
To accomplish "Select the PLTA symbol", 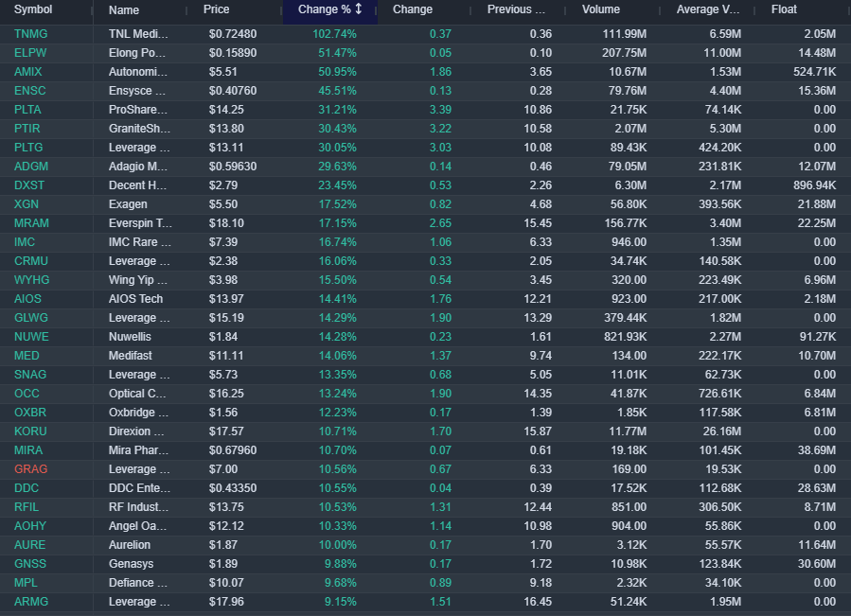I will click(27, 110).
